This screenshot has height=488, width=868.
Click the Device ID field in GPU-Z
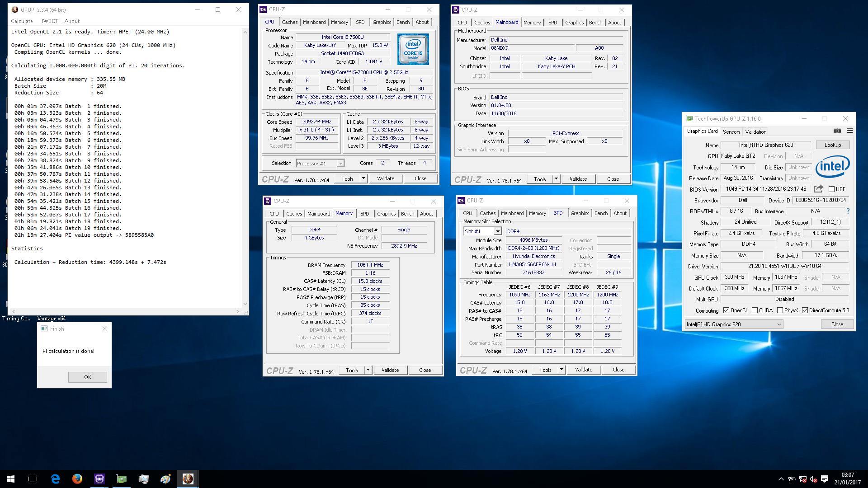tap(821, 200)
